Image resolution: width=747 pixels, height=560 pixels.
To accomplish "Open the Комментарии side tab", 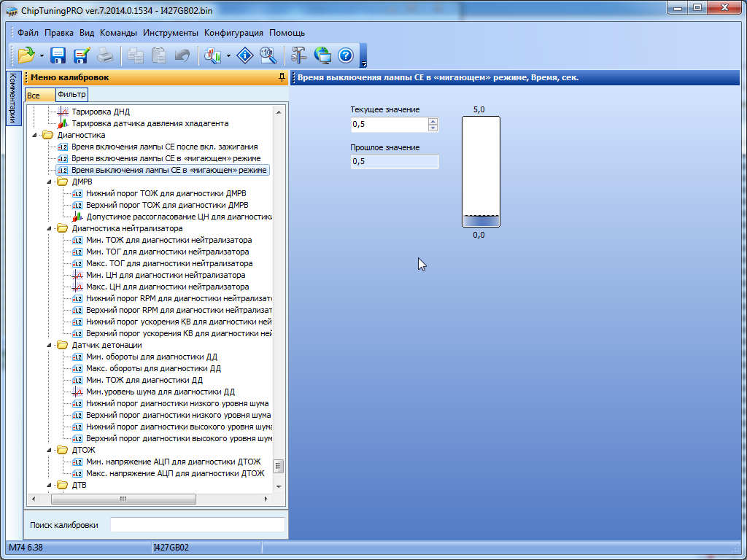I will point(12,98).
